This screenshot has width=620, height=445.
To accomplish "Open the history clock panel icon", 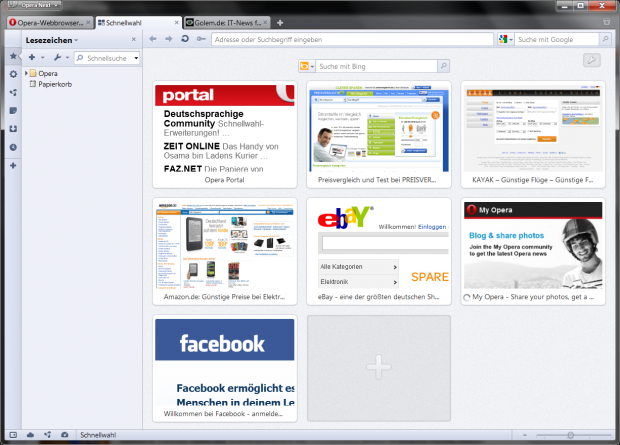I will [13, 147].
